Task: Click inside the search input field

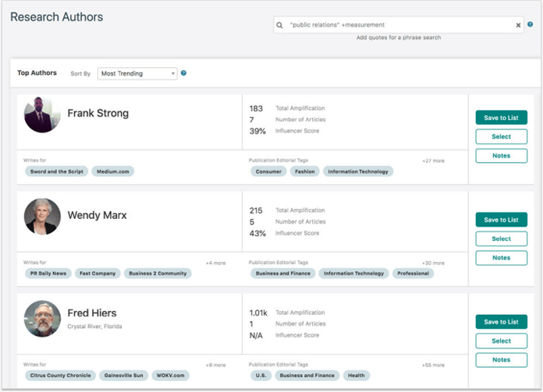Action: (398, 25)
